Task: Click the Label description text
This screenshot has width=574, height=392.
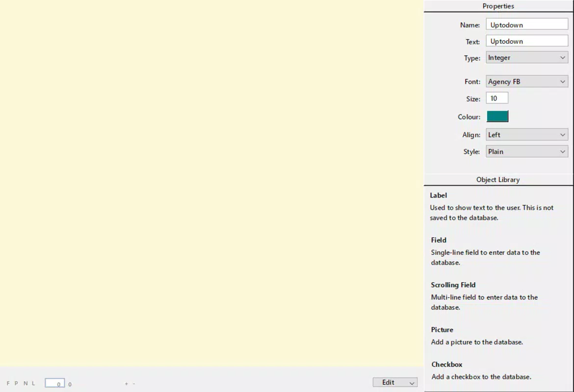Action: click(x=492, y=213)
